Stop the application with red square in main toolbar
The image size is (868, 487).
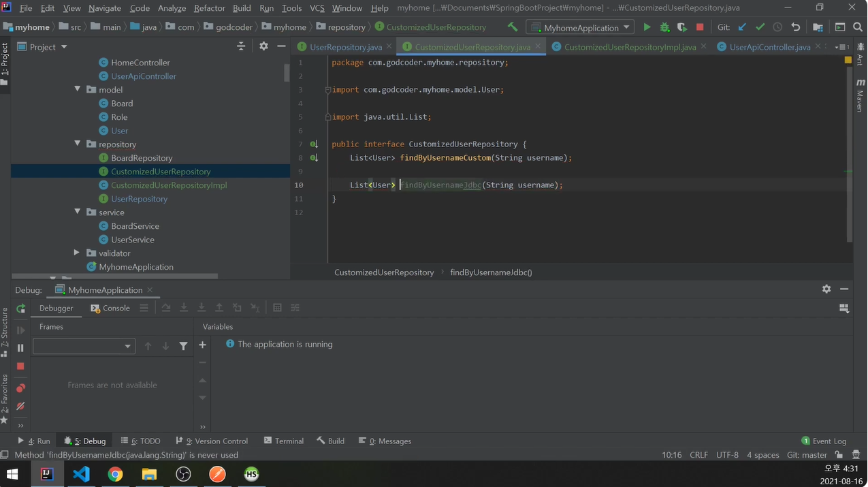click(700, 27)
